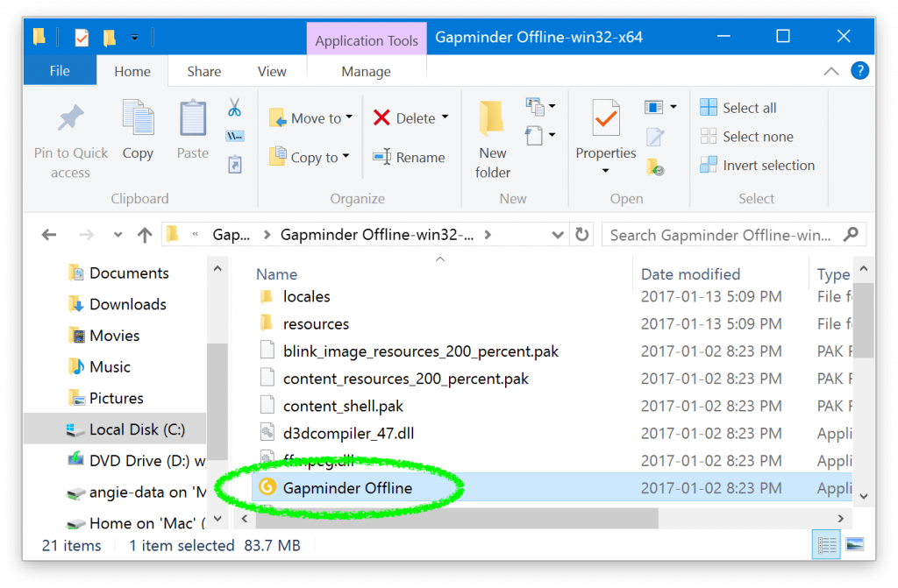Open Customize Quick Access Toolbar dropdown
898x588 pixels.
tap(134, 38)
